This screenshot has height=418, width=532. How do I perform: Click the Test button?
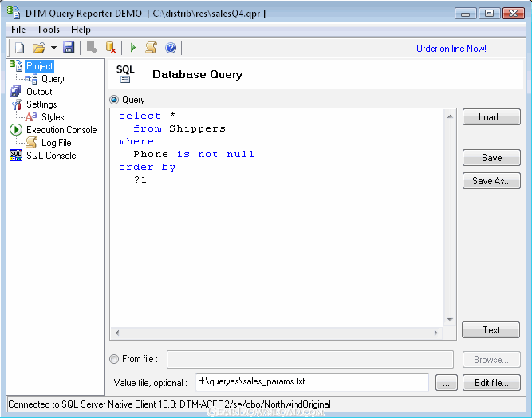[x=491, y=330]
